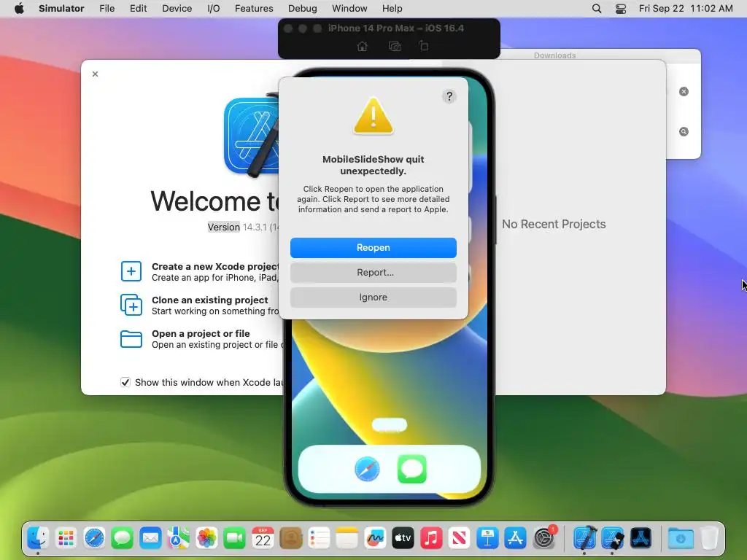Open Calendar from the Dock

tap(263, 538)
